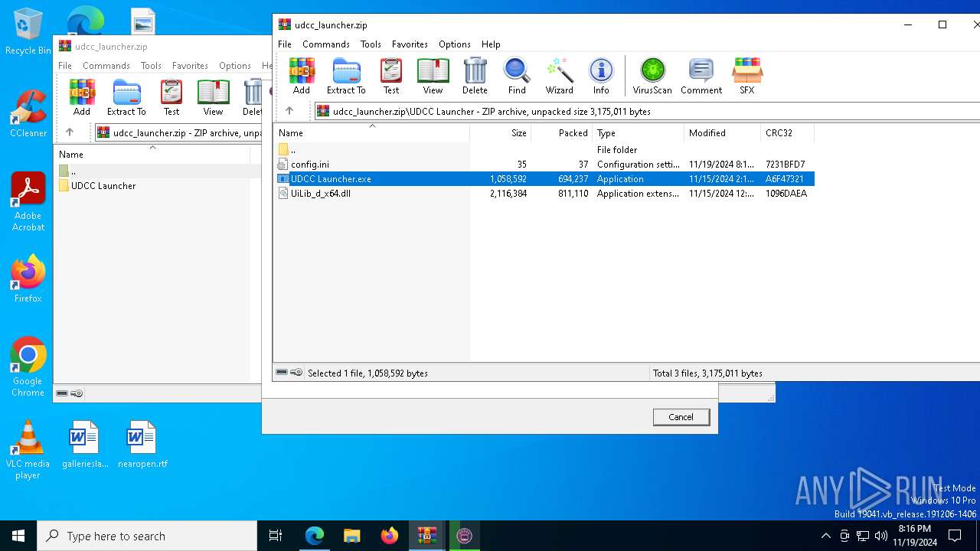Open File menu in front window
This screenshot has height=551, width=980.
pyautogui.click(x=285, y=44)
